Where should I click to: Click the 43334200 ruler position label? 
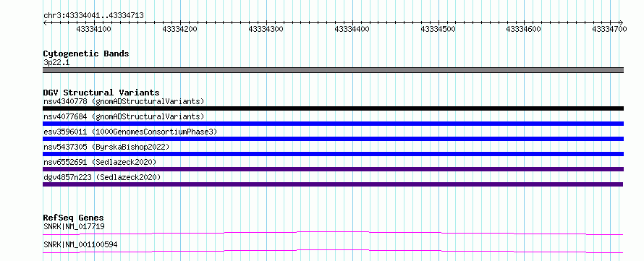180,29
